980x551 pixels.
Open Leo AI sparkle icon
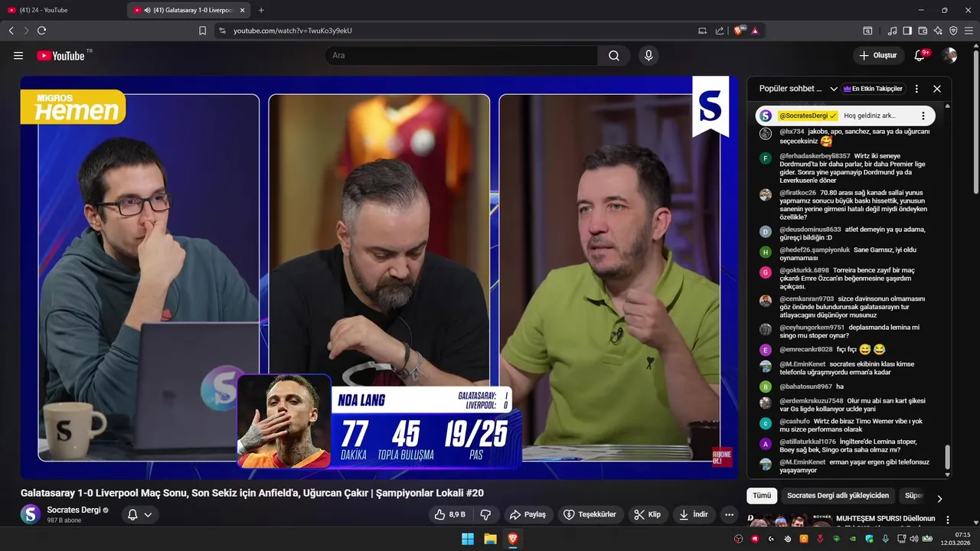tap(938, 31)
